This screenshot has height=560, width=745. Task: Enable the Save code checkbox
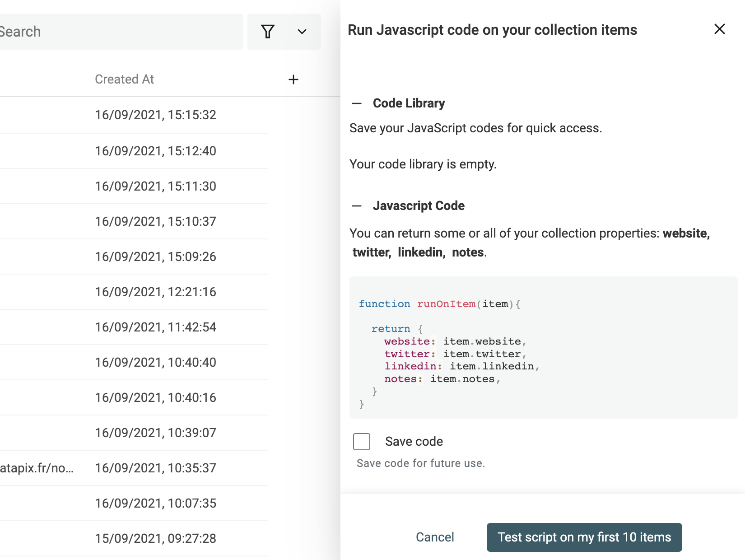click(x=361, y=442)
